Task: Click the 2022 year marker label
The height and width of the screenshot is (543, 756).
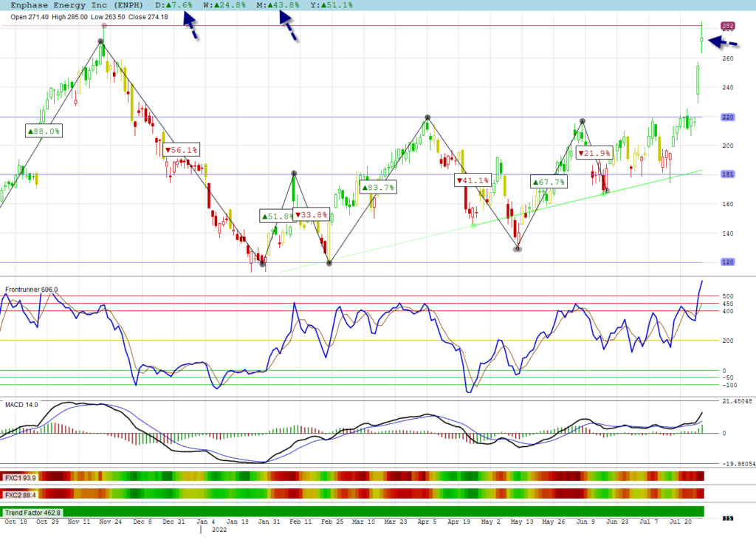Action: (219, 530)
